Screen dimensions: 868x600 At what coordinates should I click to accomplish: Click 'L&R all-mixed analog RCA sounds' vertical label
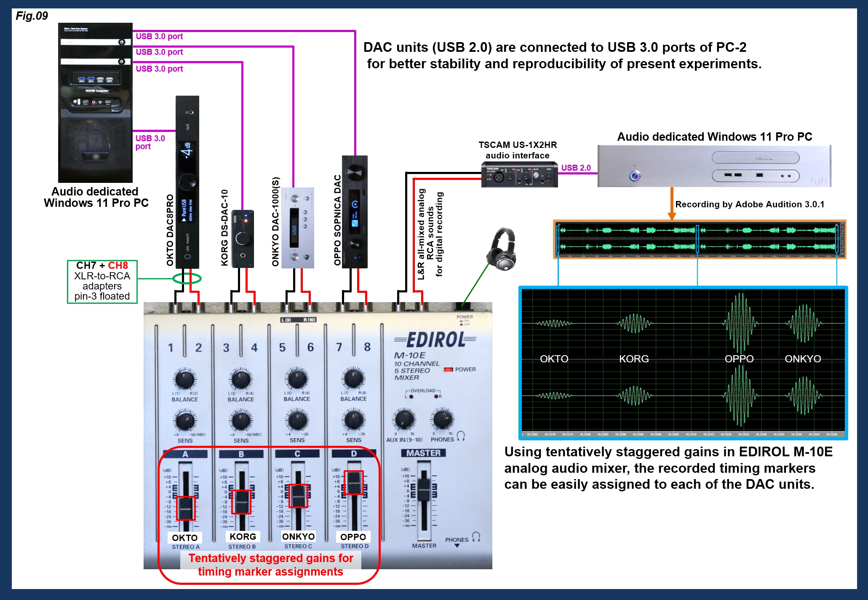(x=425, y=234)
